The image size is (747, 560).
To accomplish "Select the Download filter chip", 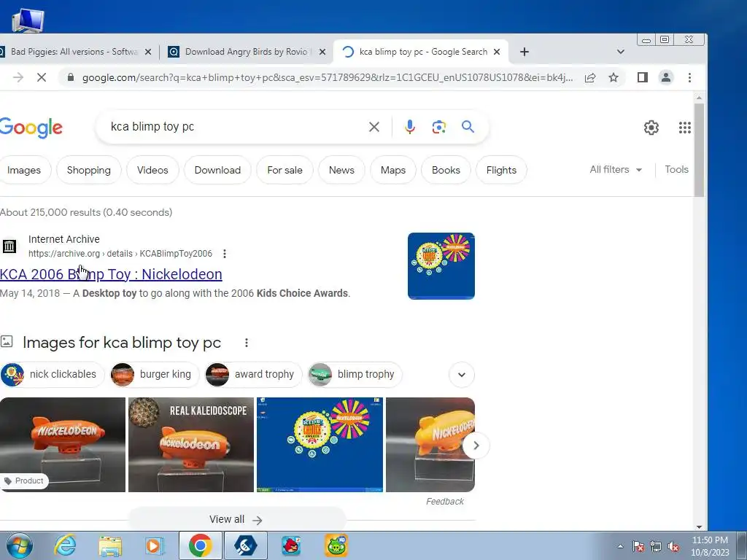I will click(217, 170).
